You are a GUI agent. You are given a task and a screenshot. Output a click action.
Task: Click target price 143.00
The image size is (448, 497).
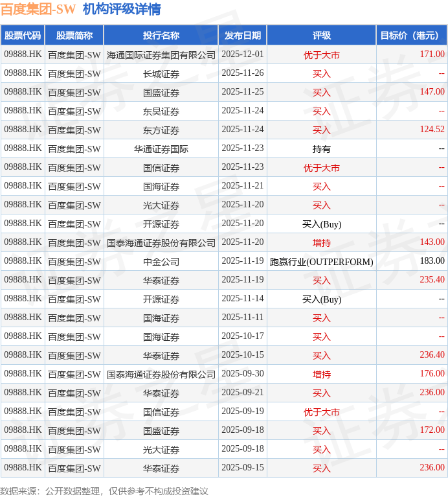click(432, 242)
